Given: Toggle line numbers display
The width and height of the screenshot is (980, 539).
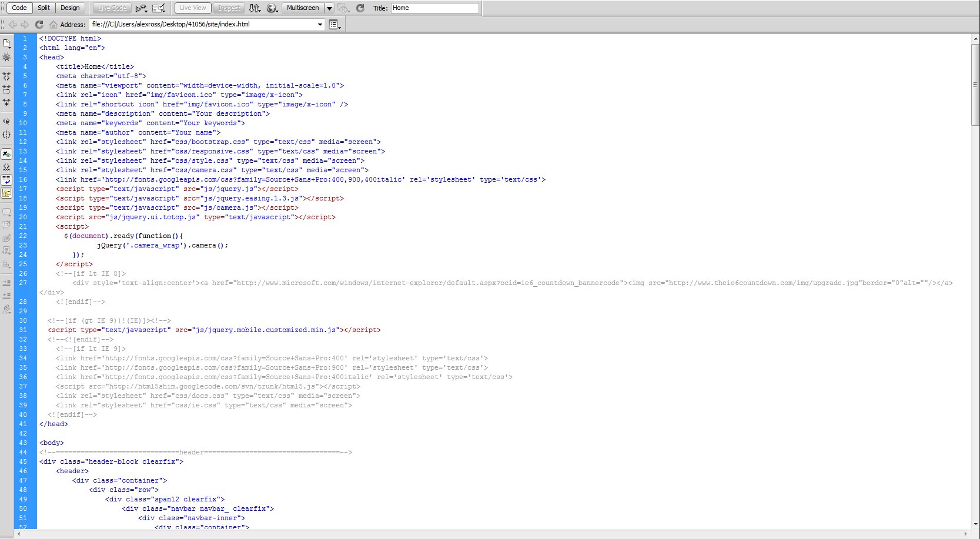Looking at the screenshot, I should 6,154.
